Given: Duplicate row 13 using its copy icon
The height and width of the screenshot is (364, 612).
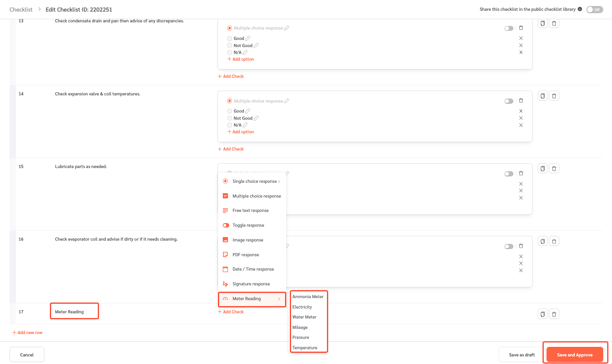Looking at the screenshot, I should (x=542, y=23).
